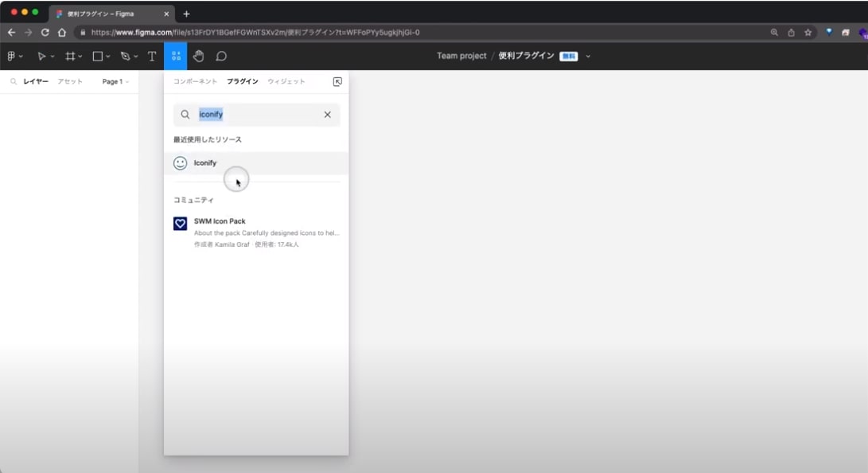Select the Rectangle shape tool
The height and width of the screenshot is (473, 868).
click(97, 56)
